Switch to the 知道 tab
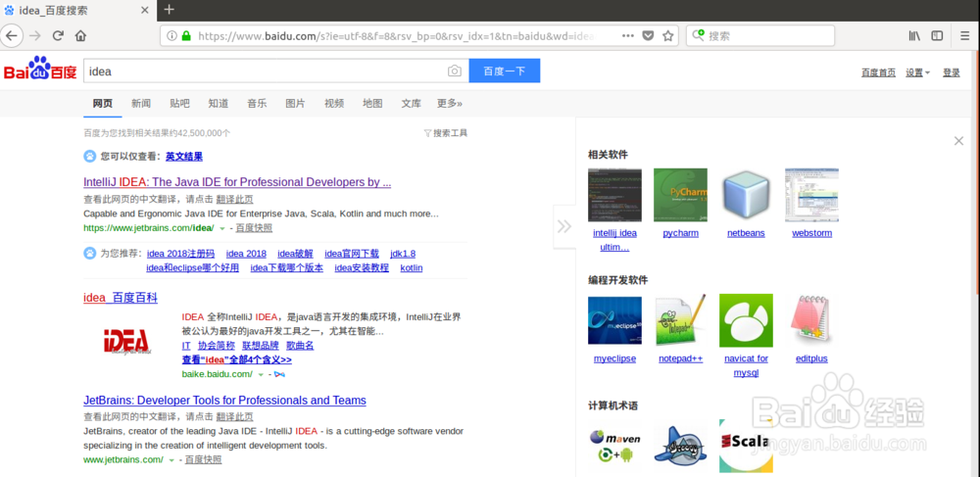 click(x=219, y=104)
